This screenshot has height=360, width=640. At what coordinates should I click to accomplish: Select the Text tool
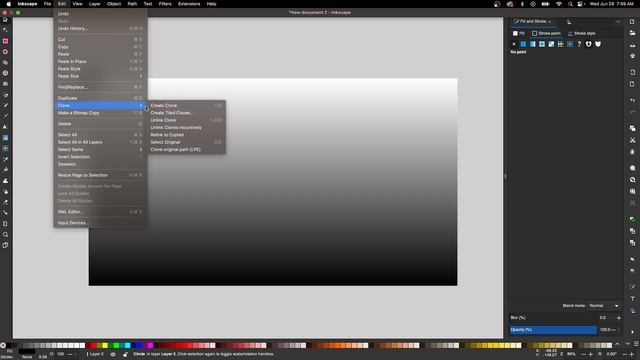(x=5, y=127)
